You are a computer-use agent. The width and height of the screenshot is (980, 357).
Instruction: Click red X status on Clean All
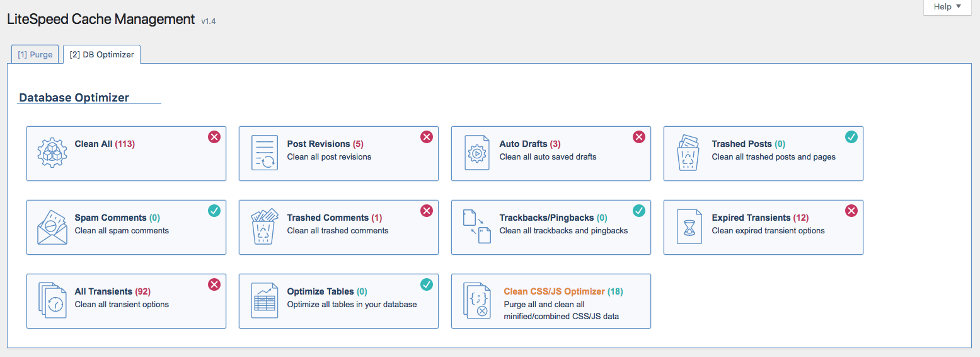[x=214, y=137]
